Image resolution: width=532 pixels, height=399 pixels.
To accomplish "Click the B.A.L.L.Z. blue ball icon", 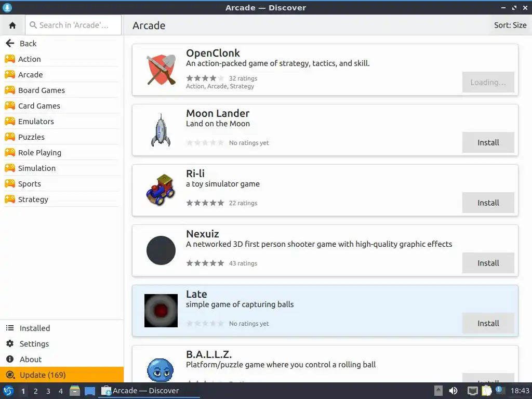I will 161,370.
